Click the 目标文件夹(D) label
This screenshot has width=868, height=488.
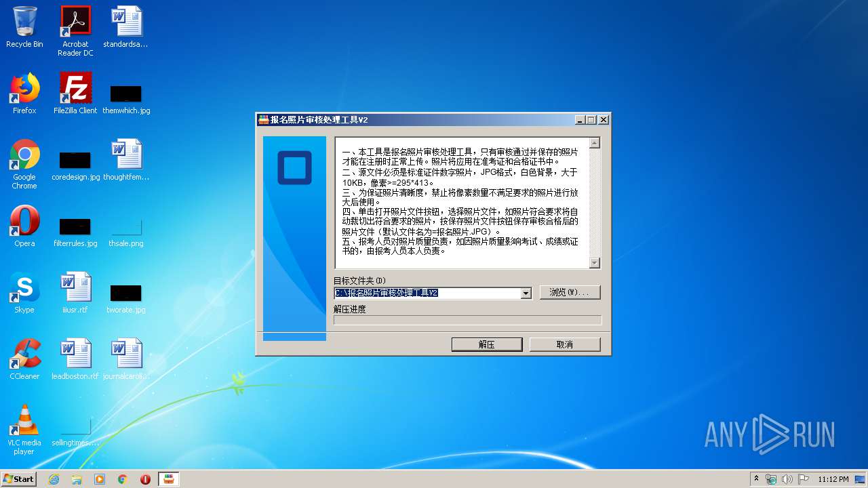tap(359, 281)
